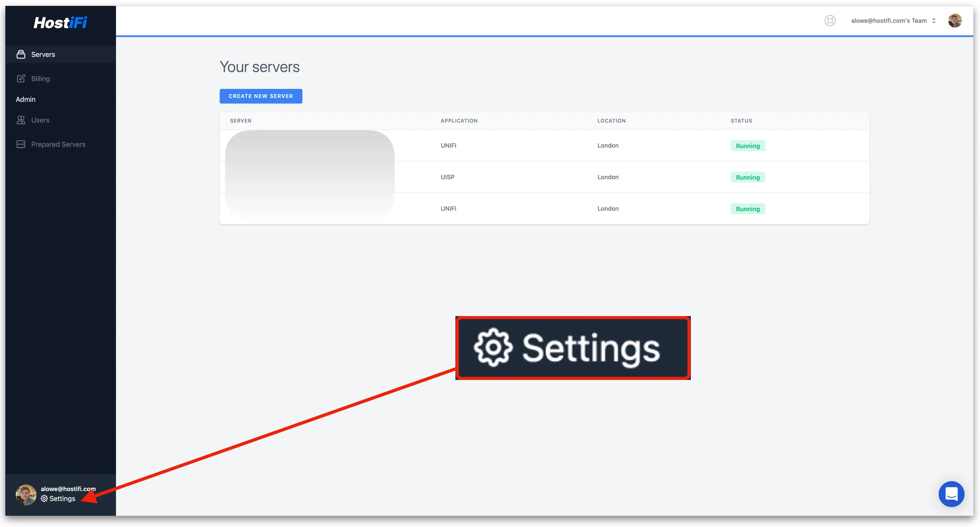Click the Prepared Servers icon
This screenshot has height=527, width=980.
click(x=21, y=144)
